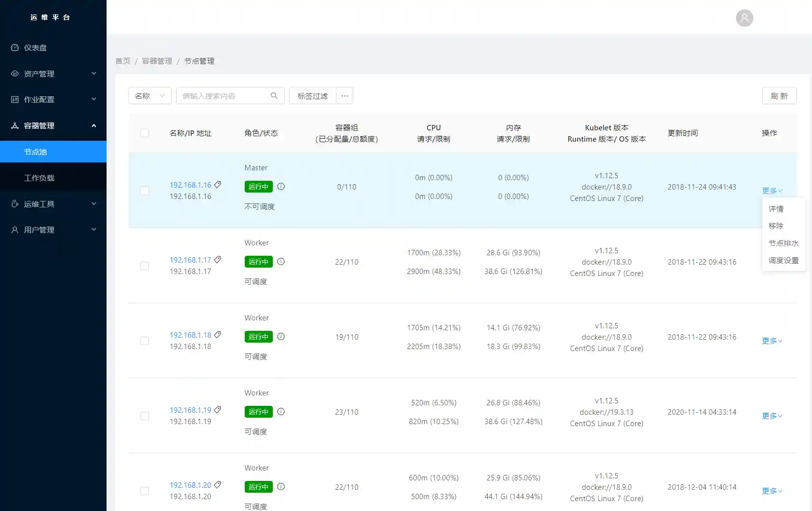Open the 名称 search type dropdown
812x511 pixels.
click(149, 96)
